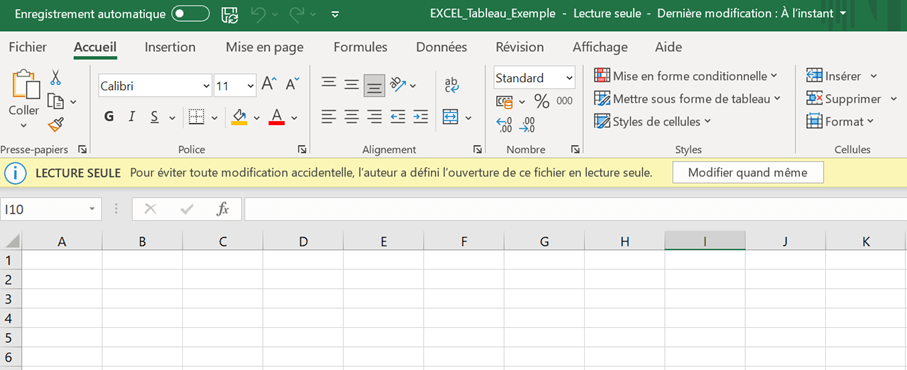Toggle Enregistrement automatique switch
907x370 pixels.
[x=190, y=14]
